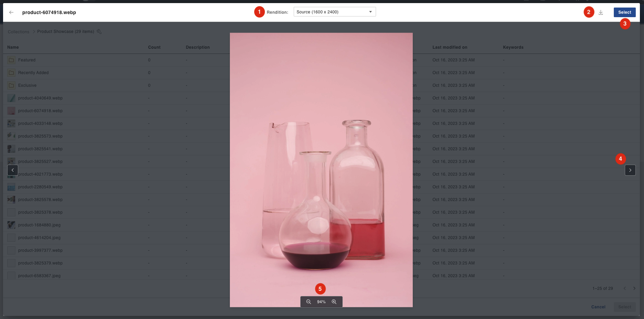Open the Recently Added folder
The height and width of the screenshot is (319, 644).
point(33,73)
